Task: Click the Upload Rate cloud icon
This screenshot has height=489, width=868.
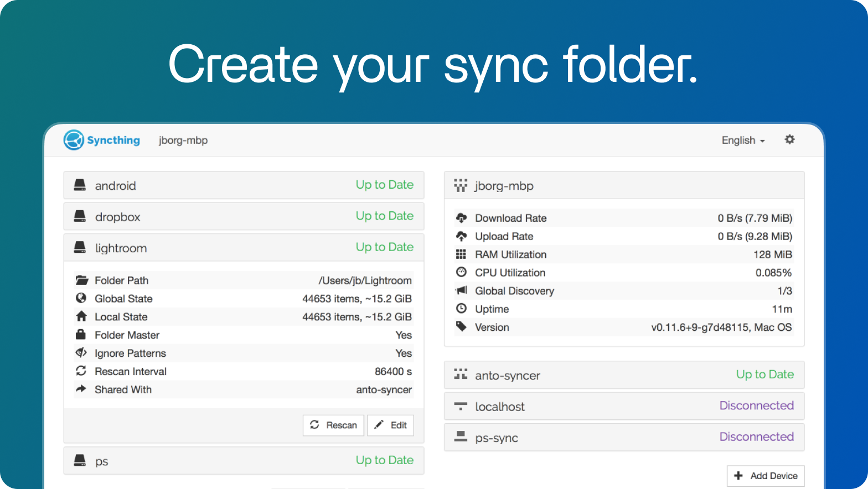Action: tap(461, 236)
